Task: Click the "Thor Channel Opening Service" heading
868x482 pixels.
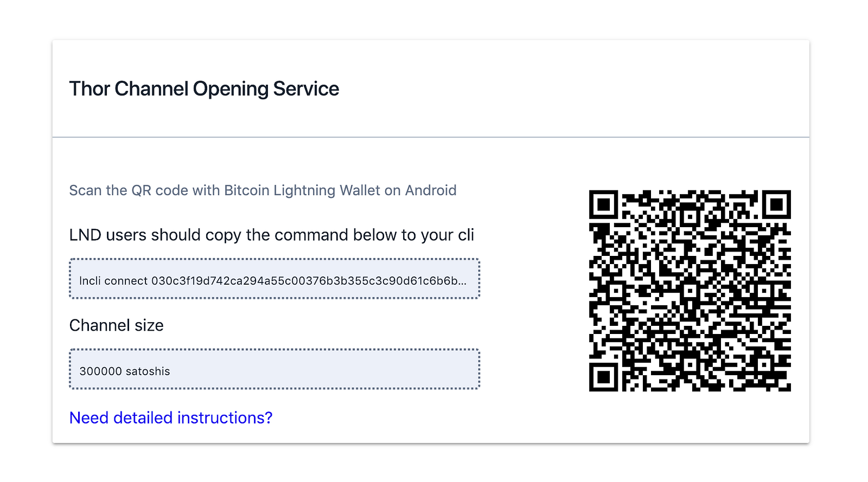Action: pos(204,89)
